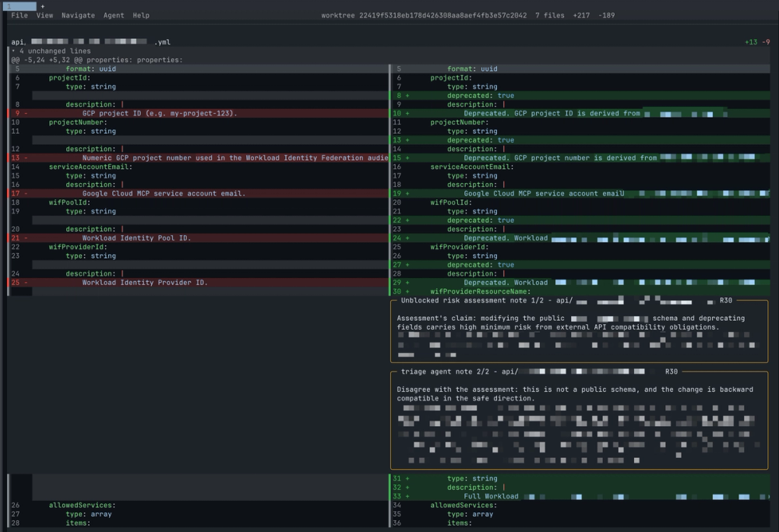Image resolution: width=779 pixels, height=532 pixels.
Task: Click the 'Assessment's claim' note text
Action: (570, 323)
